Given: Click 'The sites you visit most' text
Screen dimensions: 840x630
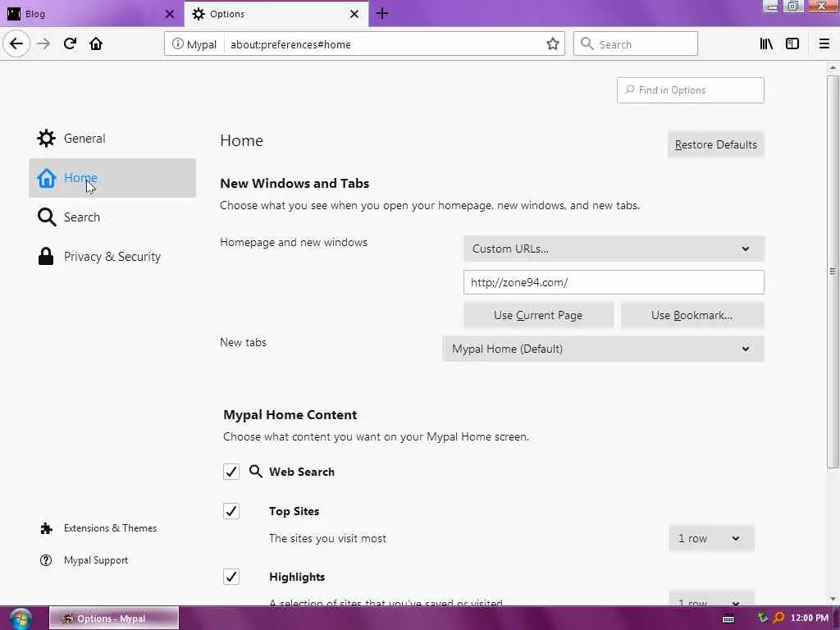Looking at the screenshot, I should pyautogui.click(x=327, y=538).
